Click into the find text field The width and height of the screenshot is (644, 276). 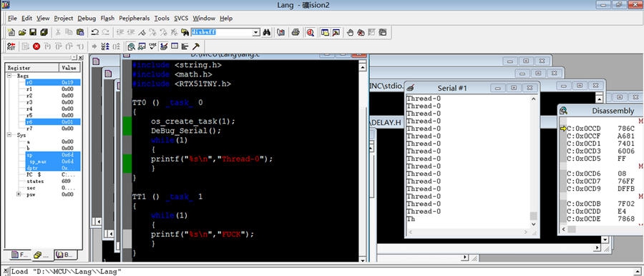pyautogui.click(x=221, y=32)
